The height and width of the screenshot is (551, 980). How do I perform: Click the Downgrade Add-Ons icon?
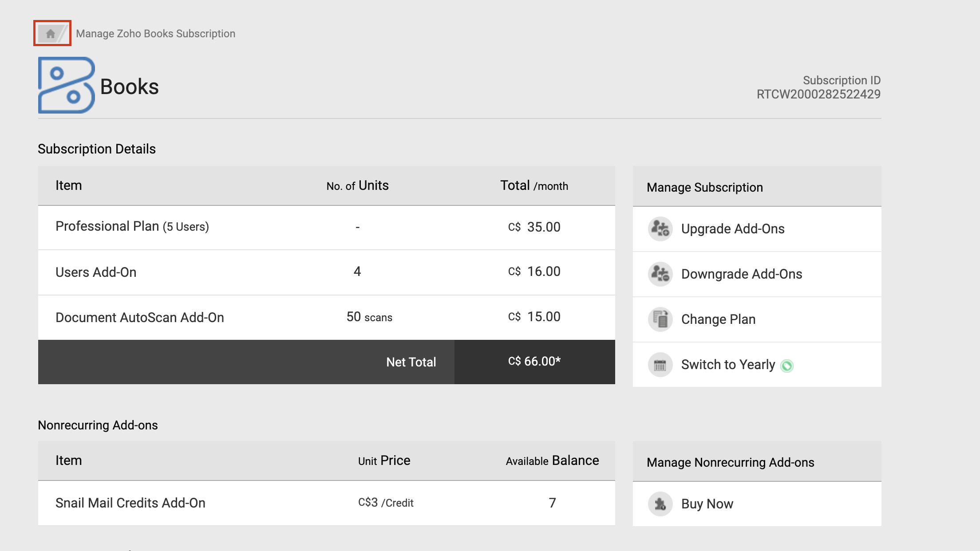(x=660, y=274)
